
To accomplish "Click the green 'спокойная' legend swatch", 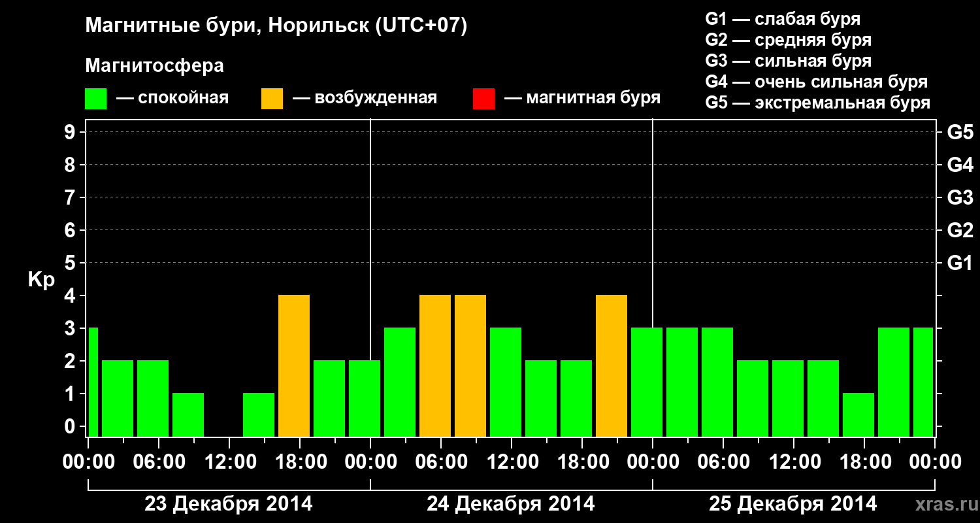I will pos(96,99).
